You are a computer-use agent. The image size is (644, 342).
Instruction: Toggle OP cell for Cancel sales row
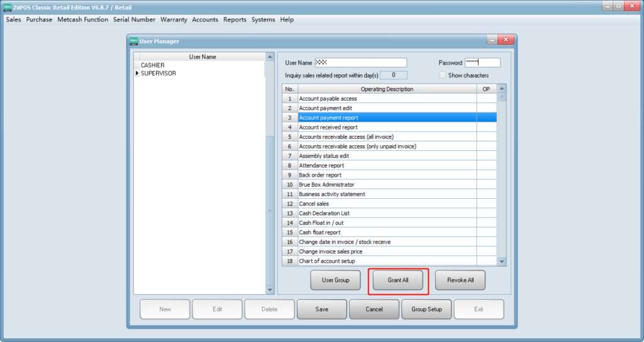pos(486,204)
